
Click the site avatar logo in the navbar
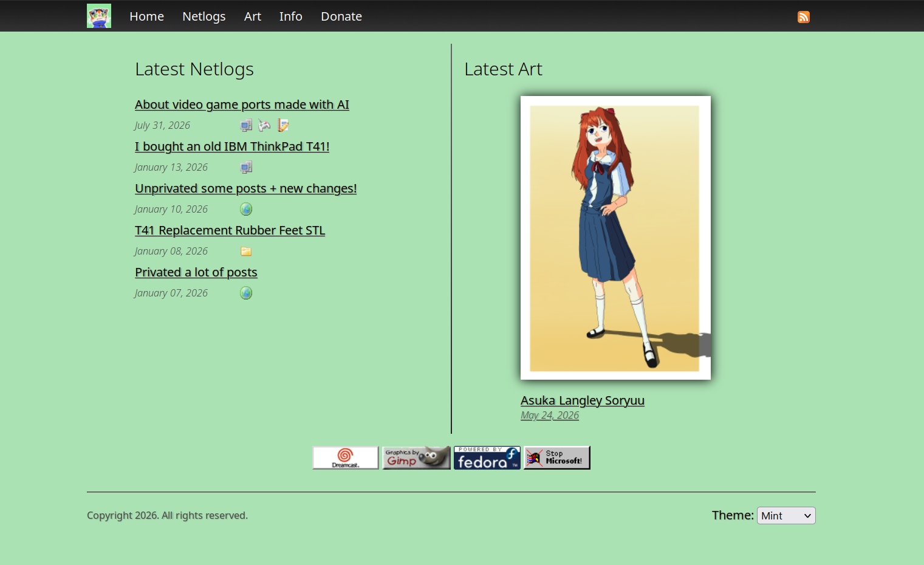[99, 16]
